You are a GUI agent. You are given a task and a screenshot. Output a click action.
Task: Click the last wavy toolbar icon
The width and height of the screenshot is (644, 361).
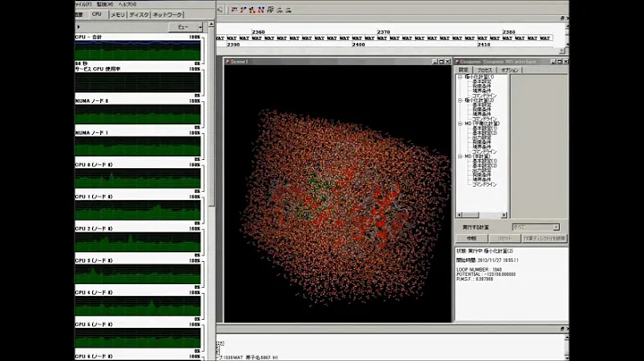point(288,10)
